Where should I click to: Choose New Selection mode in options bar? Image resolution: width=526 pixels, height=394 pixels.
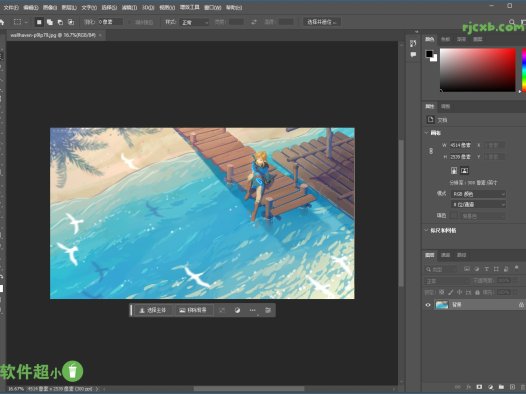(39, 22)
